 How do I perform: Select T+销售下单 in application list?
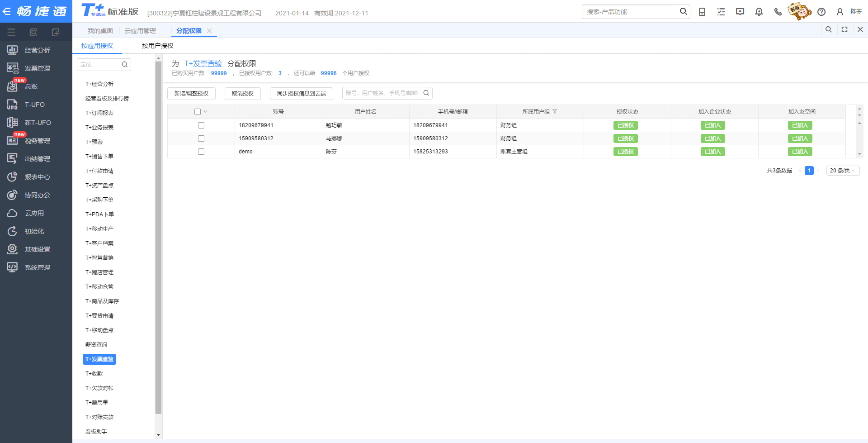coord(99,157)
